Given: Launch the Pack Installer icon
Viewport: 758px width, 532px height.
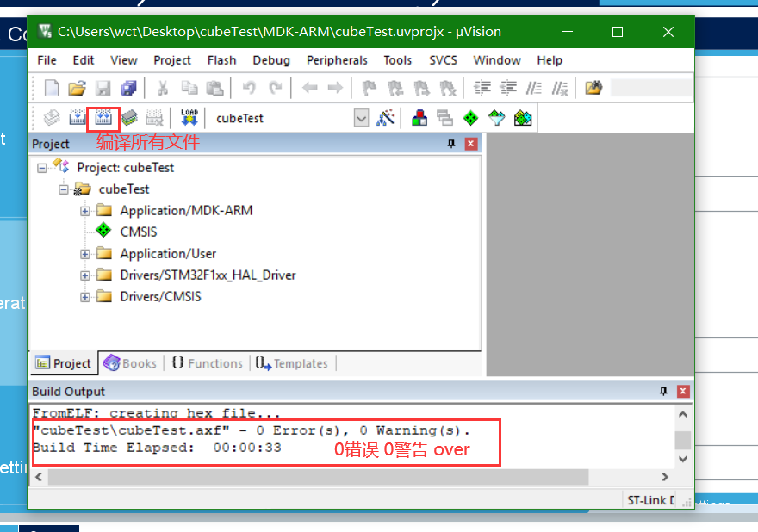Looking at the screenshot, I should (523, 117).
